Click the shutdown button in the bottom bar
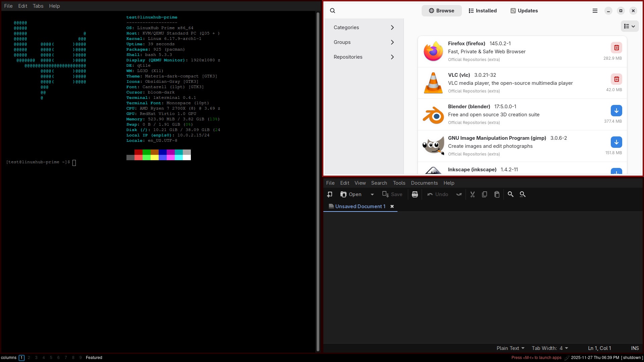 tap(632, 358)
